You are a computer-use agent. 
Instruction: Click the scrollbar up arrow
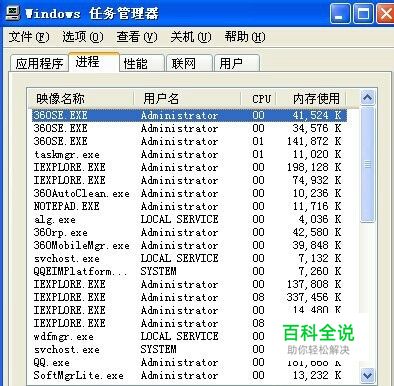pos(368,98)
